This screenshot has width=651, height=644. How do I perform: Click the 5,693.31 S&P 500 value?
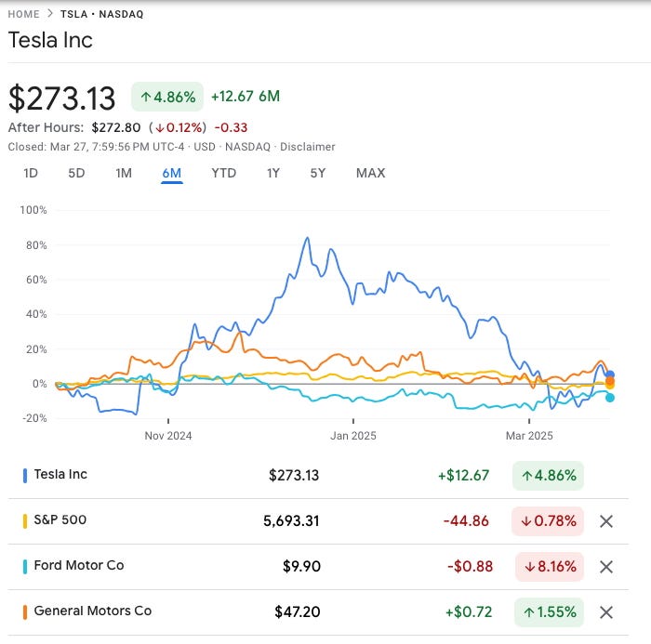pos(291,521)
